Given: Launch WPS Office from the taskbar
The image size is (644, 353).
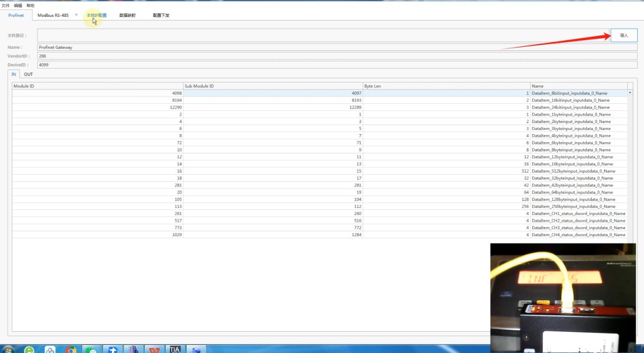Looking at the screenshot, I should pyautogui.click(x=155, y=349).
